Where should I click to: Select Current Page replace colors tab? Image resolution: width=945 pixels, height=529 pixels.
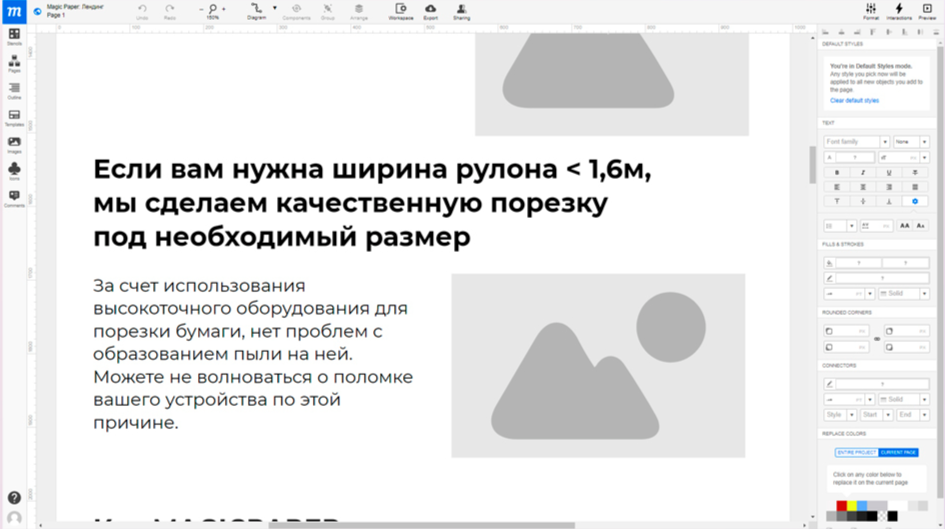point(898,453)
